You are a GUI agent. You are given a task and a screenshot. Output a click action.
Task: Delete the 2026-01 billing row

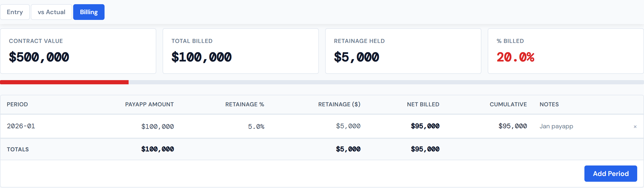635,126
